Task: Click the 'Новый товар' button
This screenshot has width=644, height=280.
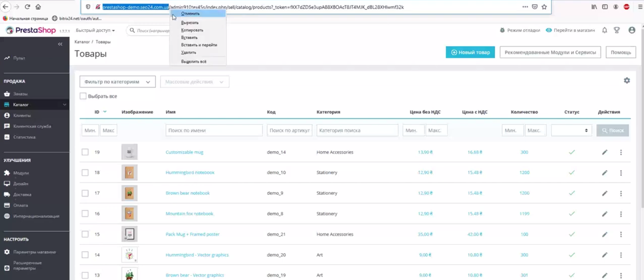Action: pos(470,52)
